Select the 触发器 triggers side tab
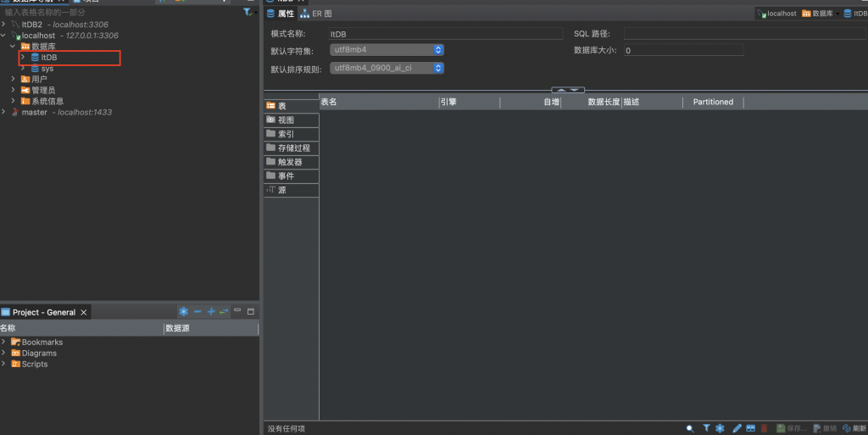Screen dimensions: 868x435 pyautogui.click(x=292, y=162)
